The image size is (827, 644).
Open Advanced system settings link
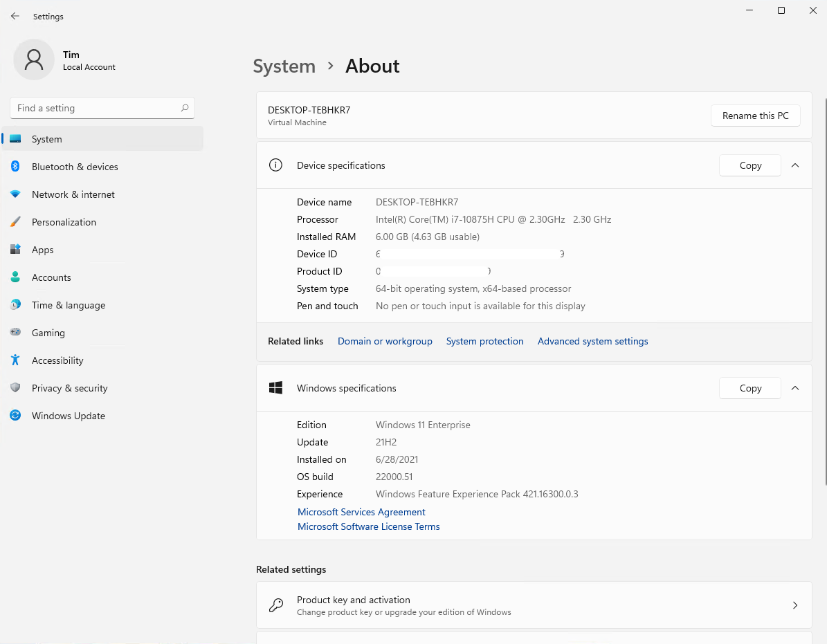coord(593,341)
